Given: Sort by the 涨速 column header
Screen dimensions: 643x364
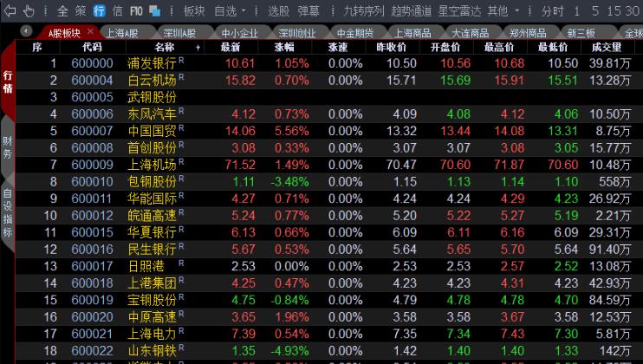Looking at the screenshot, I should click(x=338, y=47).
